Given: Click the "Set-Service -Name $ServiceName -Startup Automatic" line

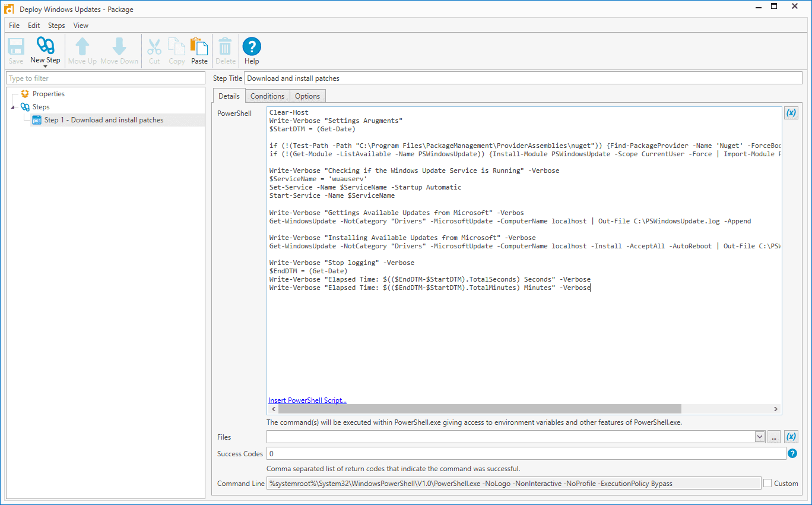Looking at the screenshot, I should click(365, 187).
